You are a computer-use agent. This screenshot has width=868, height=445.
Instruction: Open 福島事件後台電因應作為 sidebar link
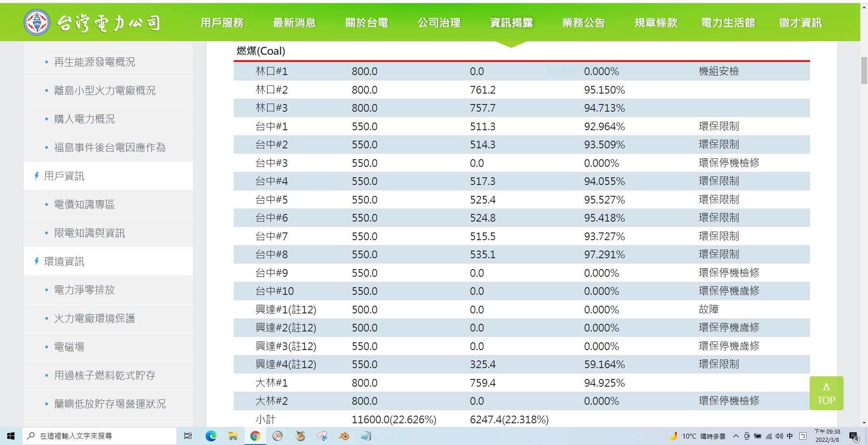(x=110, y=147)
